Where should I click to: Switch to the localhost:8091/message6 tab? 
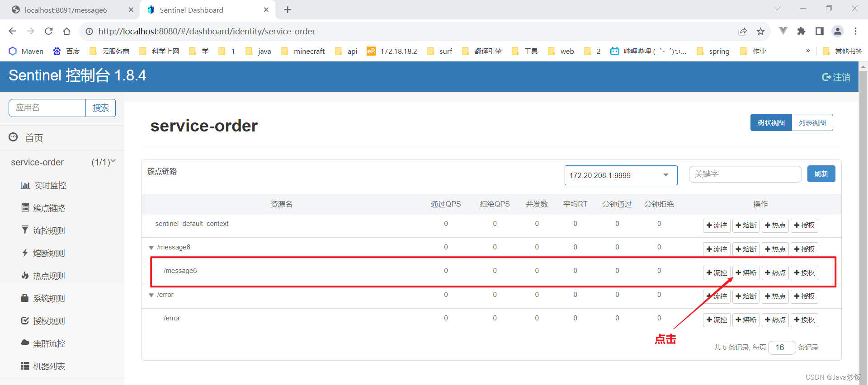click(66, 10)
